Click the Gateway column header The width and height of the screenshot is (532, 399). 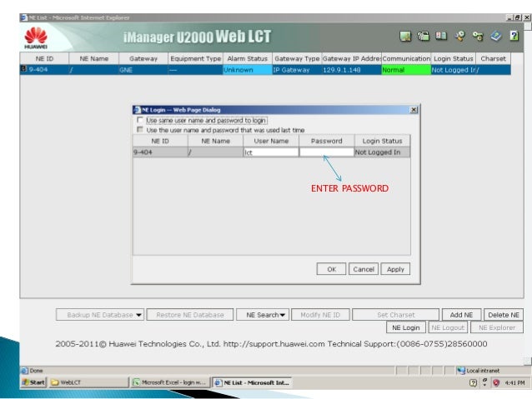click(x=143, y=58)
